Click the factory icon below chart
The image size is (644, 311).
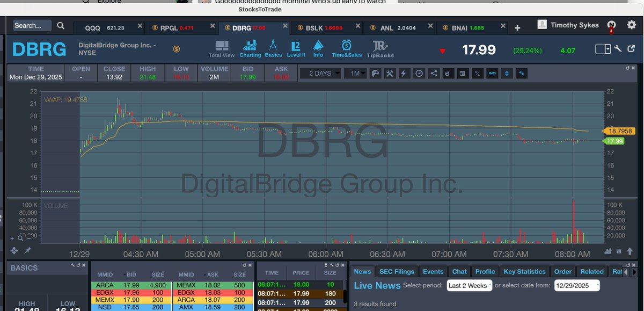[x=609, y=251]
